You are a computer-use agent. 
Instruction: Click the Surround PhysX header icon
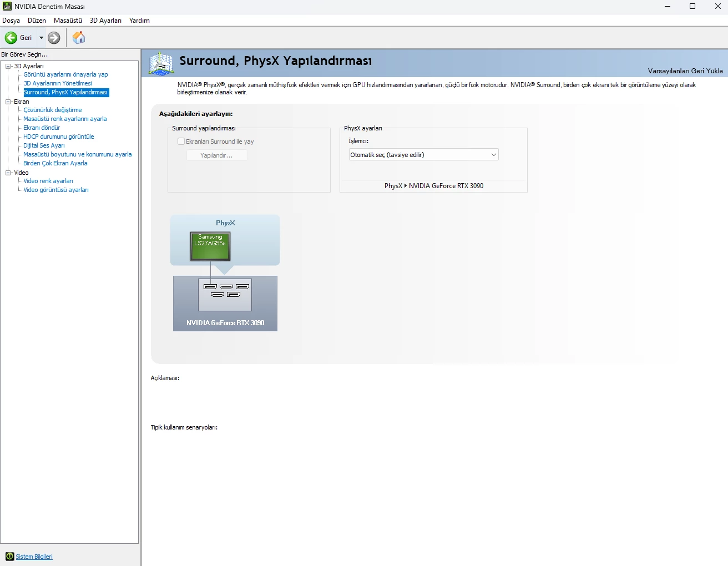[161, 63]
